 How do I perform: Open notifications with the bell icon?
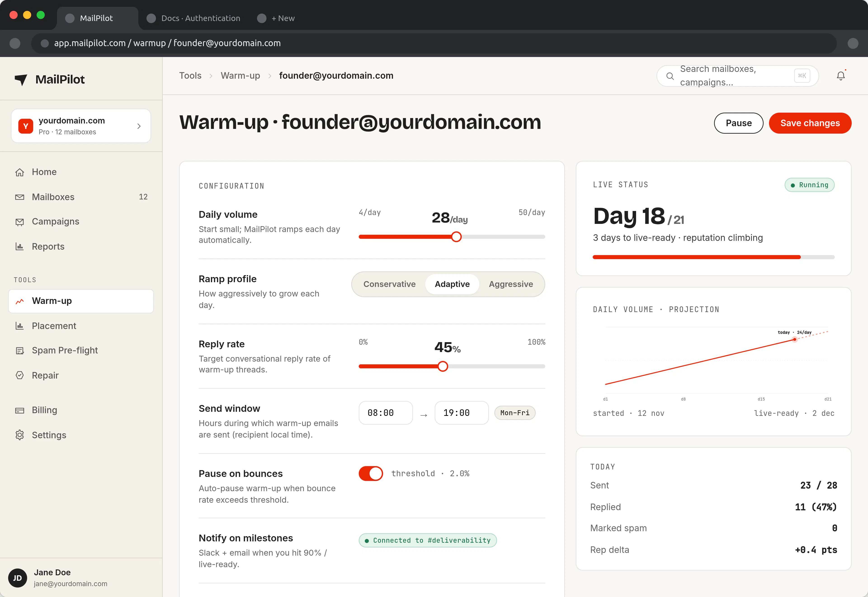[841, 76]
